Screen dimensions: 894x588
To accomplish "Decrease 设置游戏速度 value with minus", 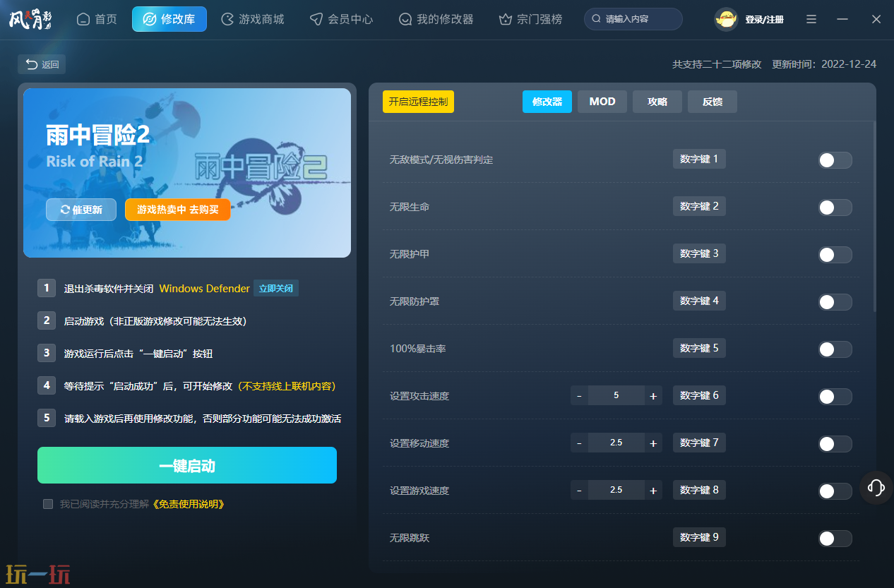I will coord(579,491).
